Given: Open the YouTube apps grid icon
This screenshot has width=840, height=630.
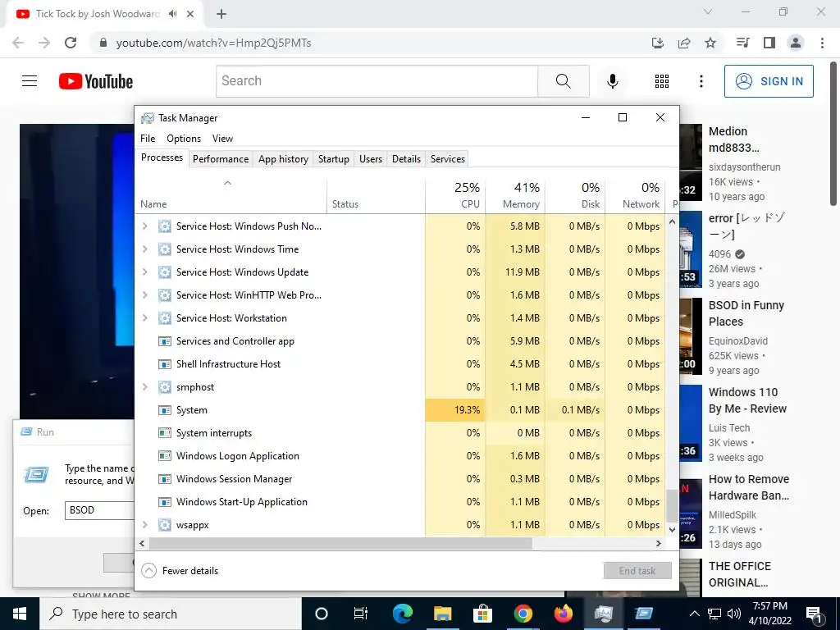Looking at the screenshot, I should [662, 81].
